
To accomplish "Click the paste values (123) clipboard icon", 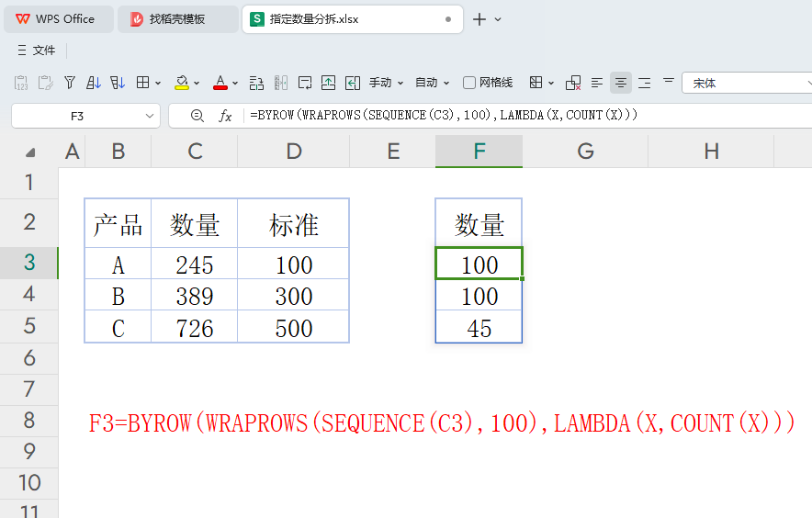I will pos(21,83).
